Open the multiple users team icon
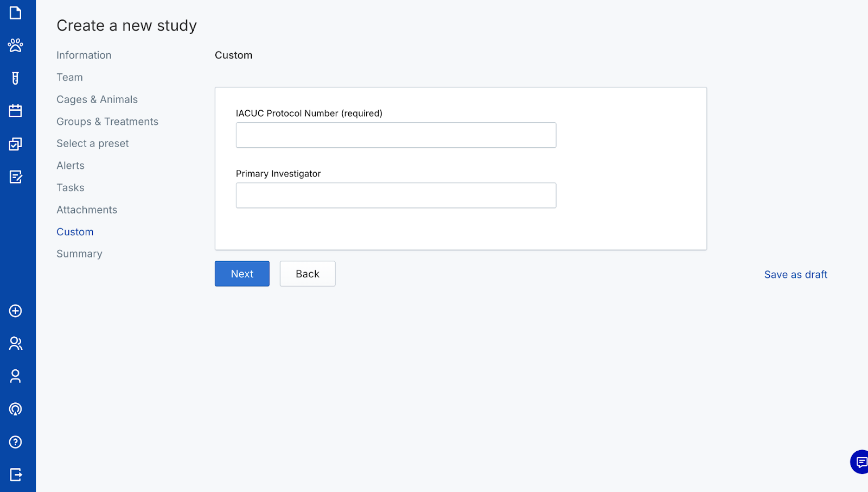 tap(15, 343)
